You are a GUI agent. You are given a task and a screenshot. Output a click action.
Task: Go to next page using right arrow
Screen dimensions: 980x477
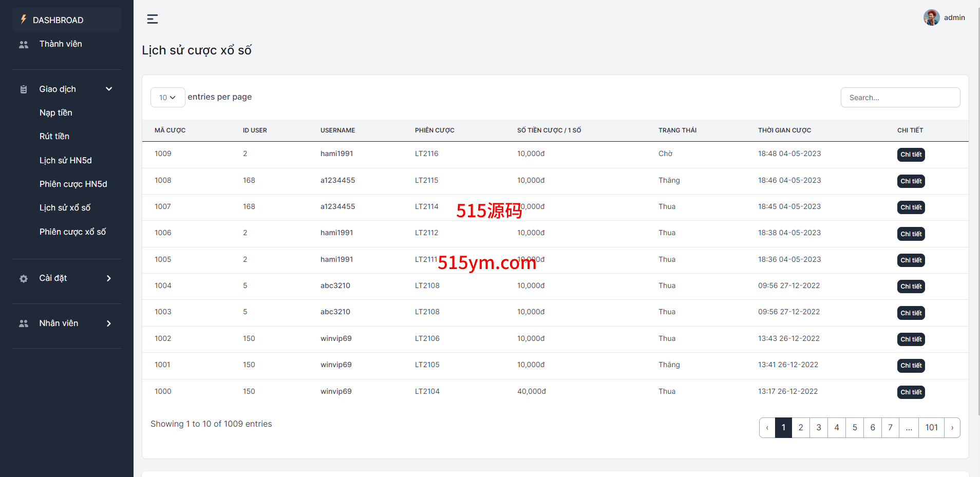pyautogui.click(x=952, y=428)
